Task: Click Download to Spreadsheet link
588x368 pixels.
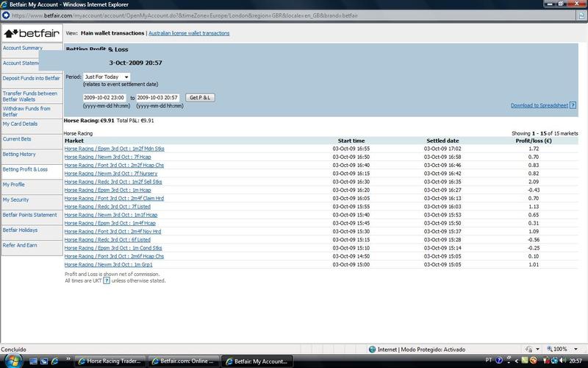Action: [x=539, y=105]
